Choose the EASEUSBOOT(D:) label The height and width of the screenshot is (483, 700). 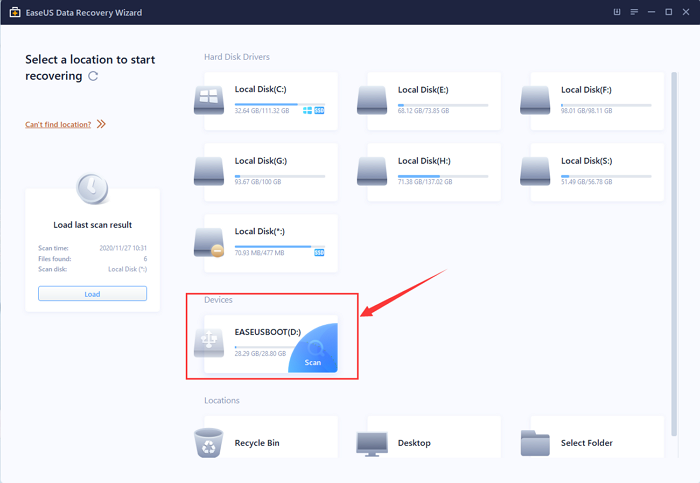pos(268,332)
